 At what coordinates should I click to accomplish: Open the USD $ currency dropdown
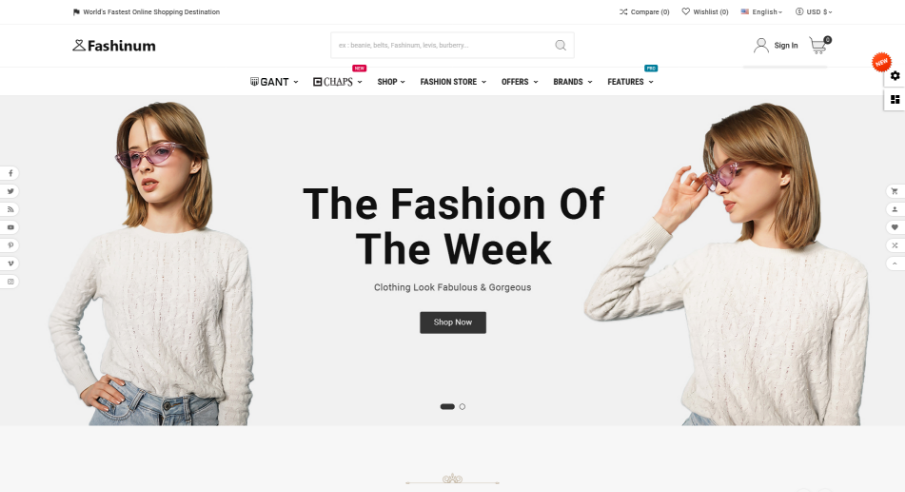pos(814,12)
